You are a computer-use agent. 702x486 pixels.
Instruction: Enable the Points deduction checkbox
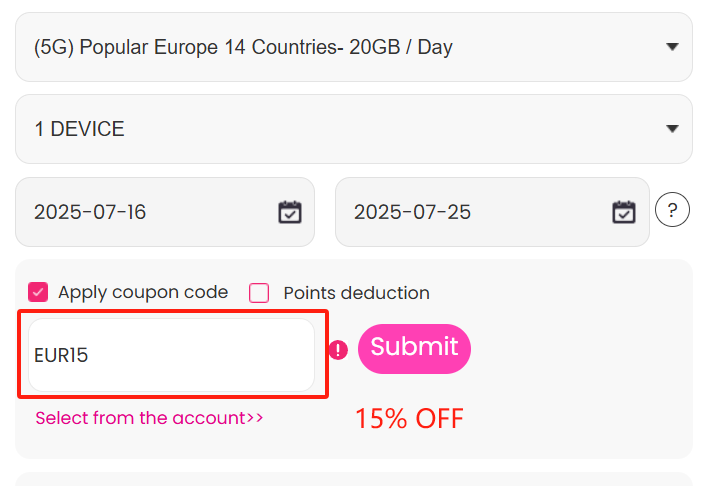click(259, 293)
